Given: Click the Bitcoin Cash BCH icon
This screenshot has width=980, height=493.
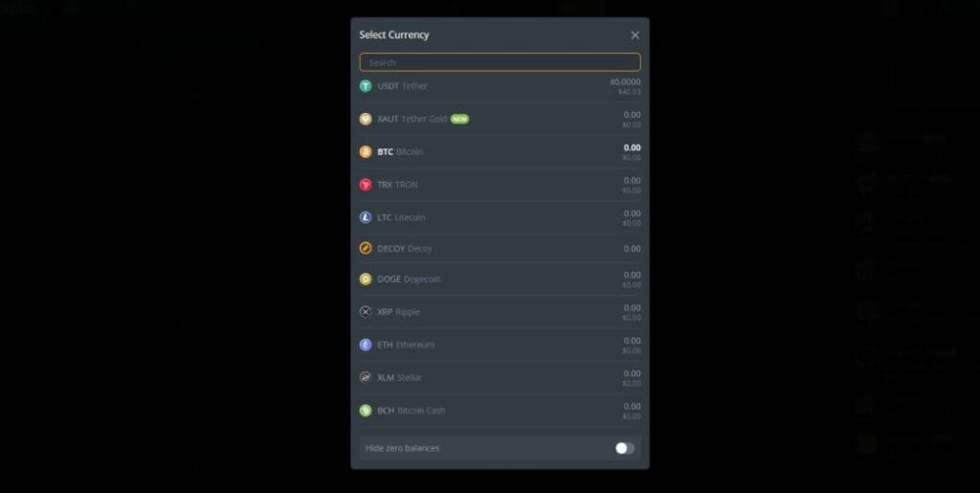Looking at the screenshot, I should (366, 411).
